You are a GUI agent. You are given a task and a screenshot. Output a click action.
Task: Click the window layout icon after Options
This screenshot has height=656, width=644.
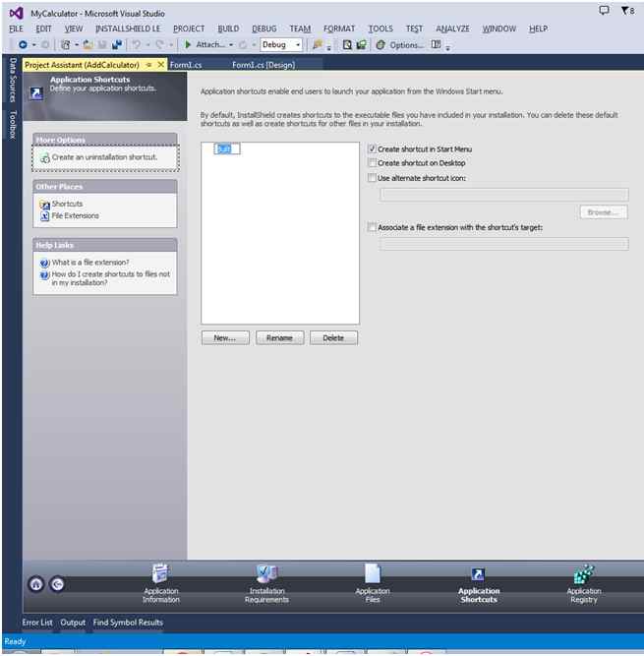[437, 44]
